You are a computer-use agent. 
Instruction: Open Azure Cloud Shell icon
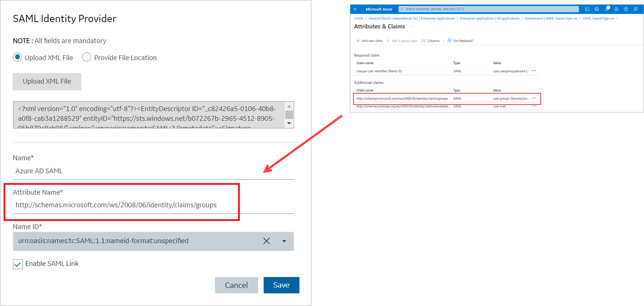point(587,9)
